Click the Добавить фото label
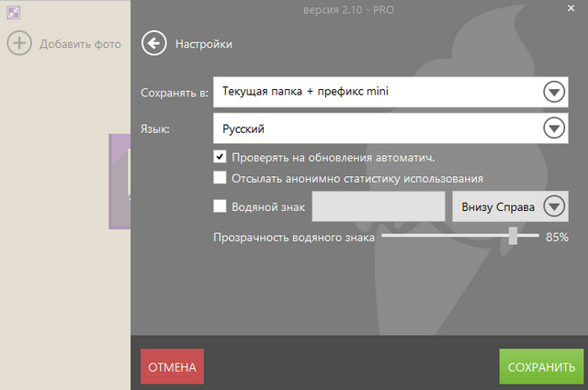The width and height of the screenshot is (588, 390). tap(80, 43)
